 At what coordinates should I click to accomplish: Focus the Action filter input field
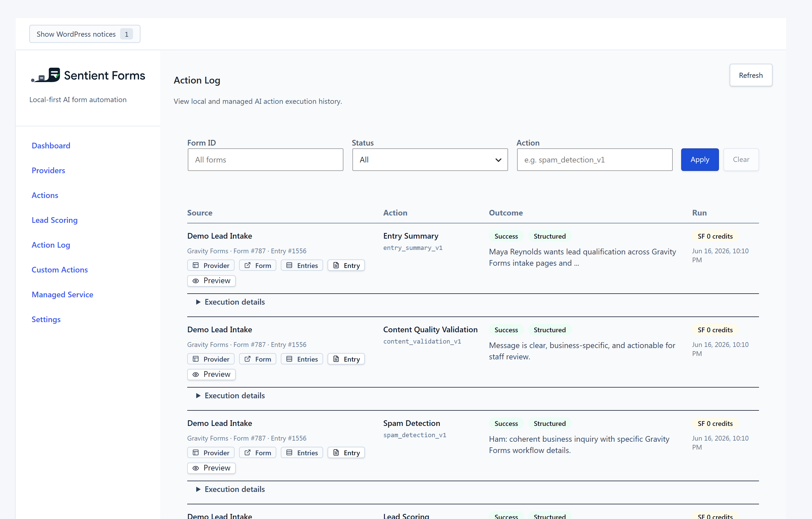(595, 160)
